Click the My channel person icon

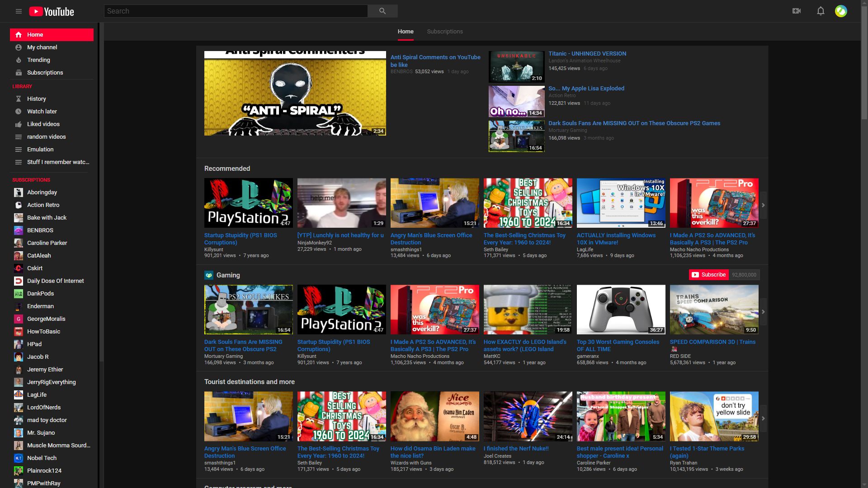click(x=19, y=47)
